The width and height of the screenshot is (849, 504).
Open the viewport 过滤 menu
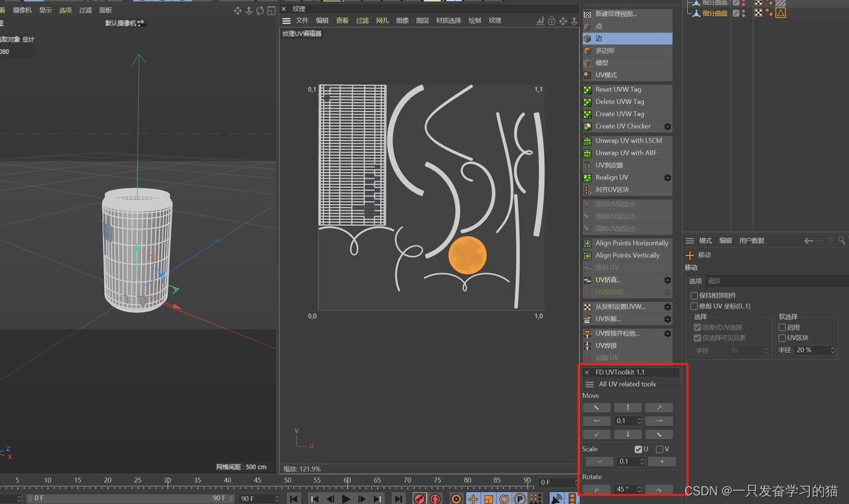85,11
